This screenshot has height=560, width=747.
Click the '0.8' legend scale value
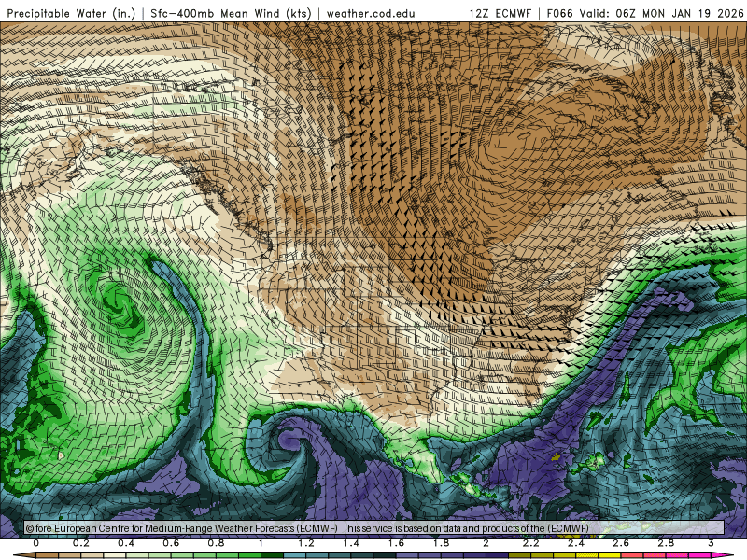pos(216,543)
